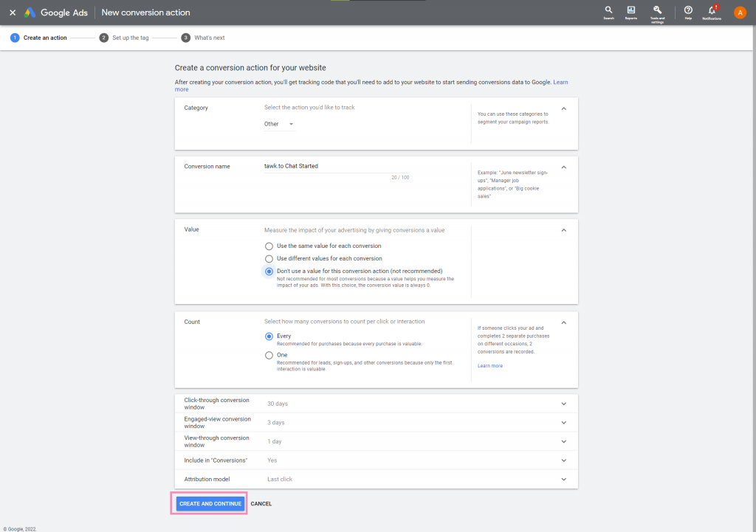This screenshot has height=532, width=756.
Task: Expand View-through conversion window row
Action: tap(376, 441)
